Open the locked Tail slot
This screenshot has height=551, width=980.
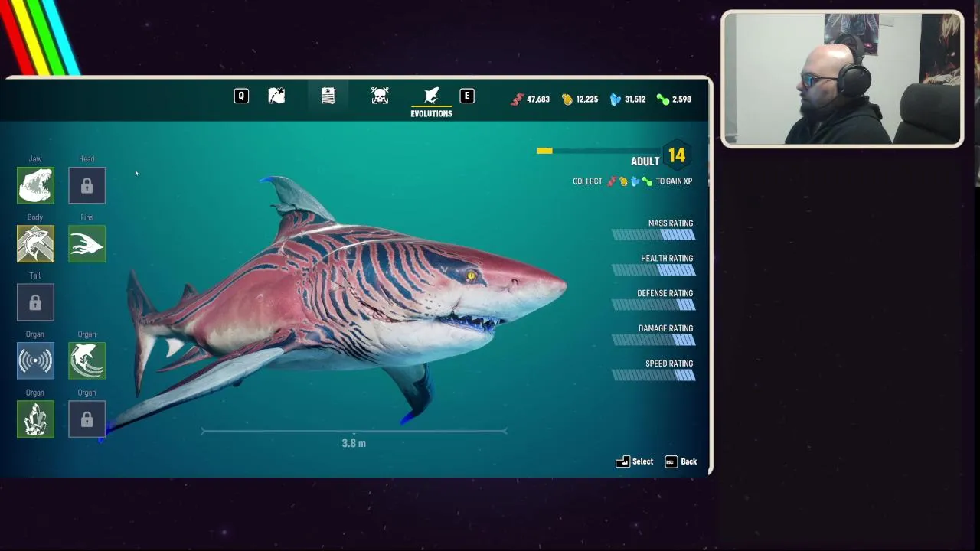tap(35, 303)
